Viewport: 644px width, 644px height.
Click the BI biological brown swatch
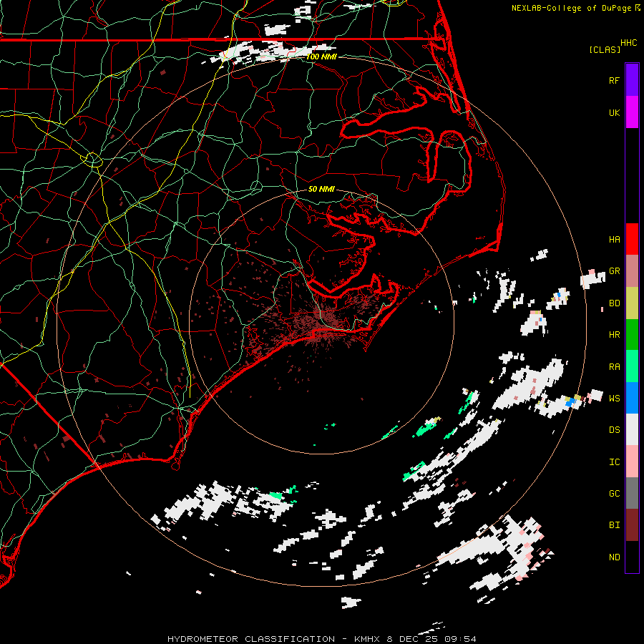click(632, 525)
